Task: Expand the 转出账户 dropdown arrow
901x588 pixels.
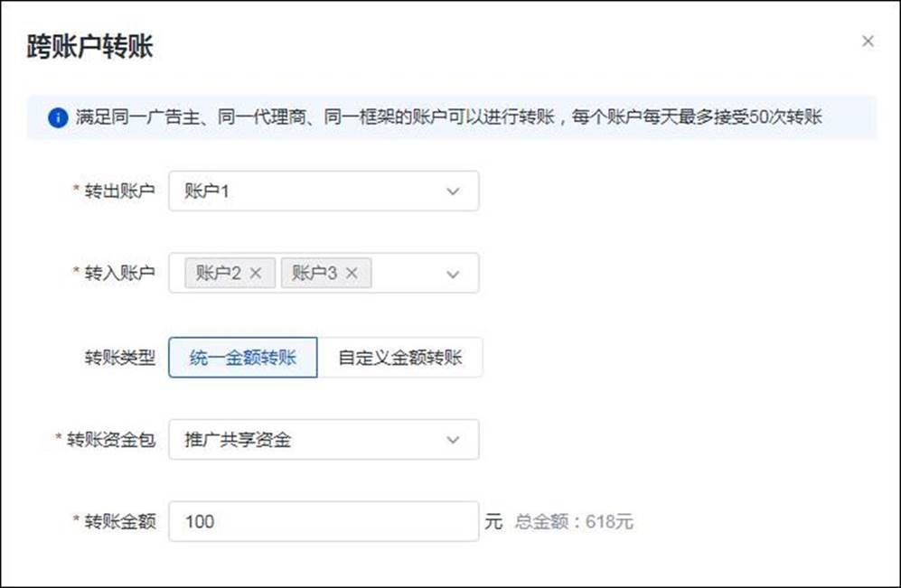Action: tap(453, 191)
